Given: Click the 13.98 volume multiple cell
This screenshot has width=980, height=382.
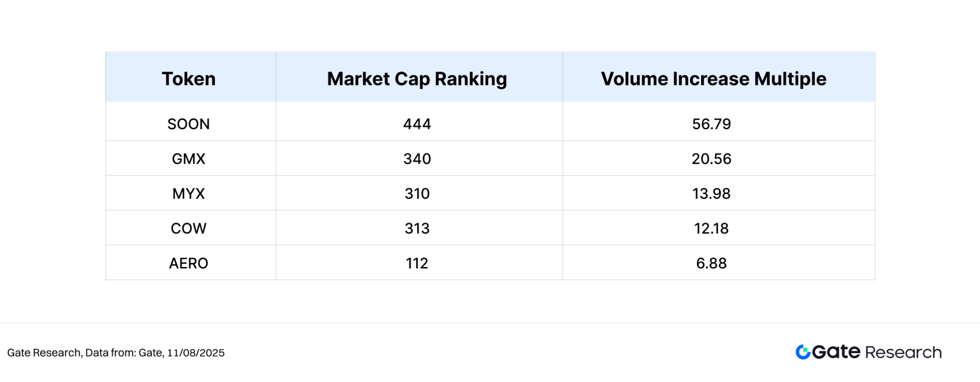Looking at the screenshot, I should (711, 194).
